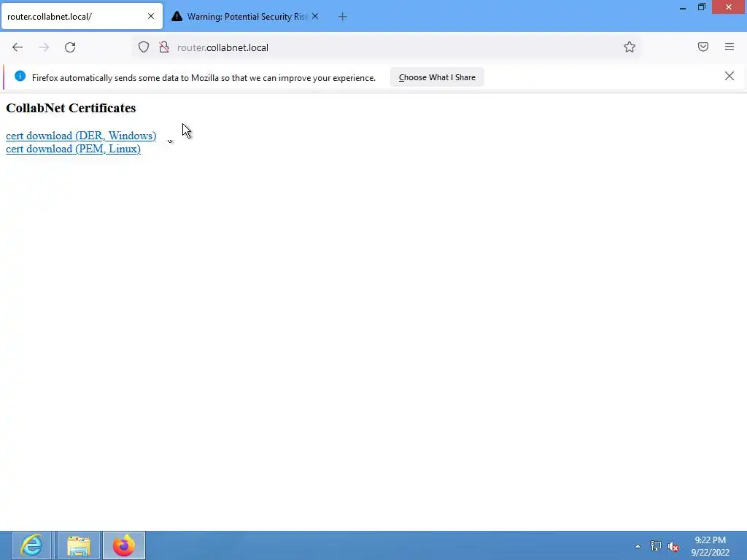Open the tracking protection shield
The image size is (747, 560).
(144, 47)
